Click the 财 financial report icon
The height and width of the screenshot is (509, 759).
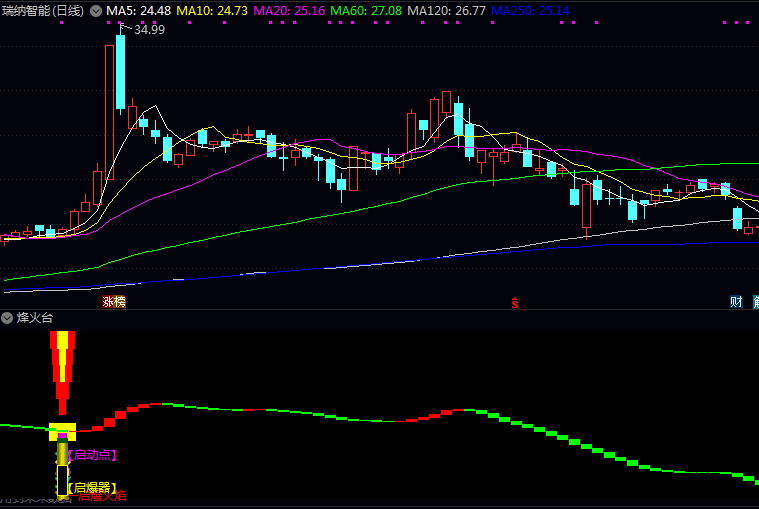735,301
